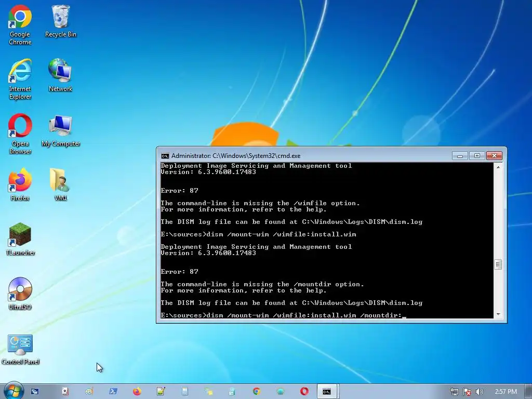Open the Google Chrome desktop shortcut
This screenshot has height=399, width=532.
pos(20,25)
